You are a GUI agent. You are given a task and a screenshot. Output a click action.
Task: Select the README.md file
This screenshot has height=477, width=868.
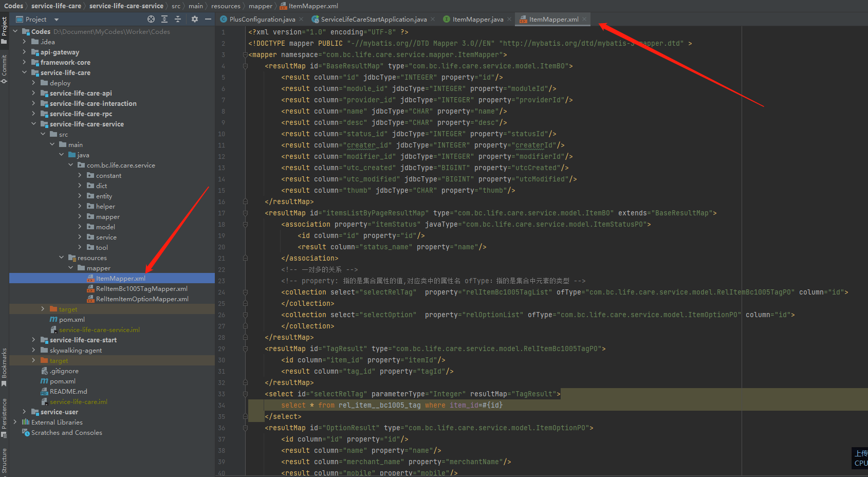(x=68, y=391)
